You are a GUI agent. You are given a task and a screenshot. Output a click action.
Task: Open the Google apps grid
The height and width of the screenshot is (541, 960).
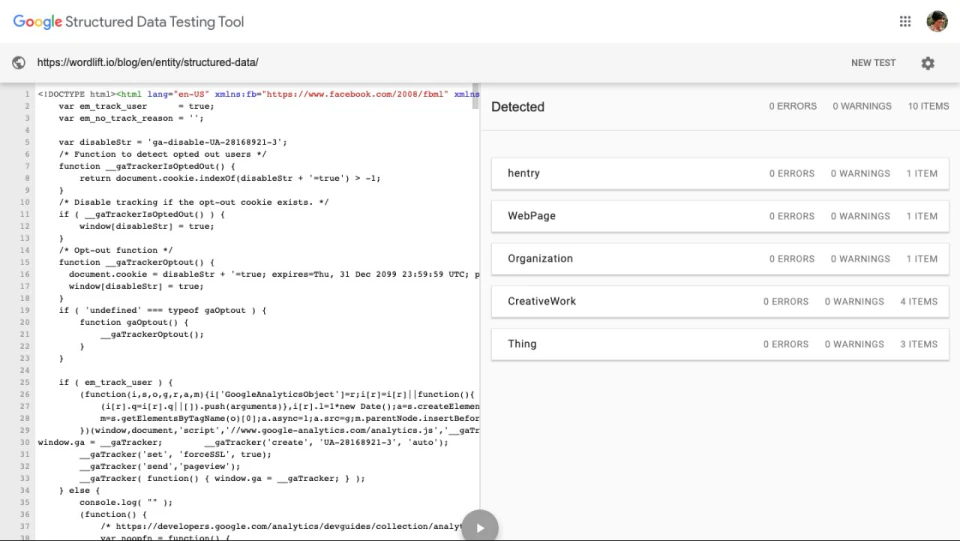tap(905, 21)
